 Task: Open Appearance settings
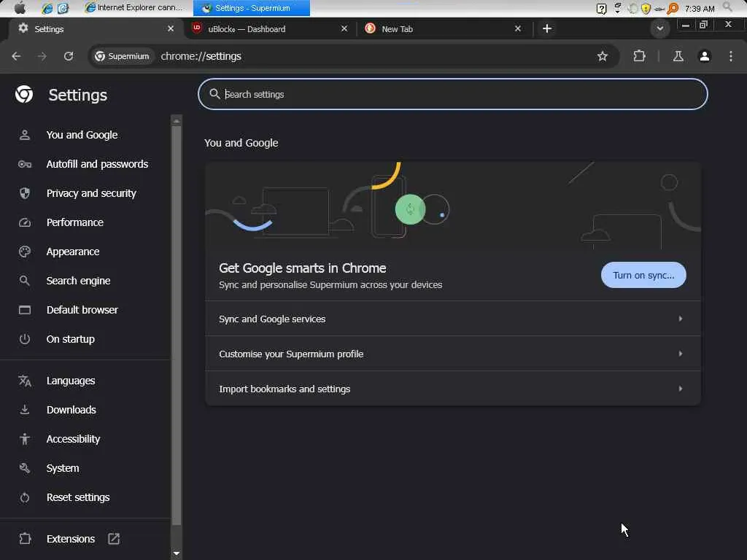pos(73,252)
